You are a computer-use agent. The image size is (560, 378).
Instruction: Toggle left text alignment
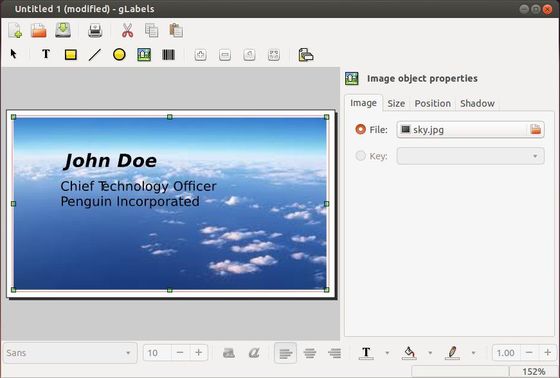pos(285,353)
